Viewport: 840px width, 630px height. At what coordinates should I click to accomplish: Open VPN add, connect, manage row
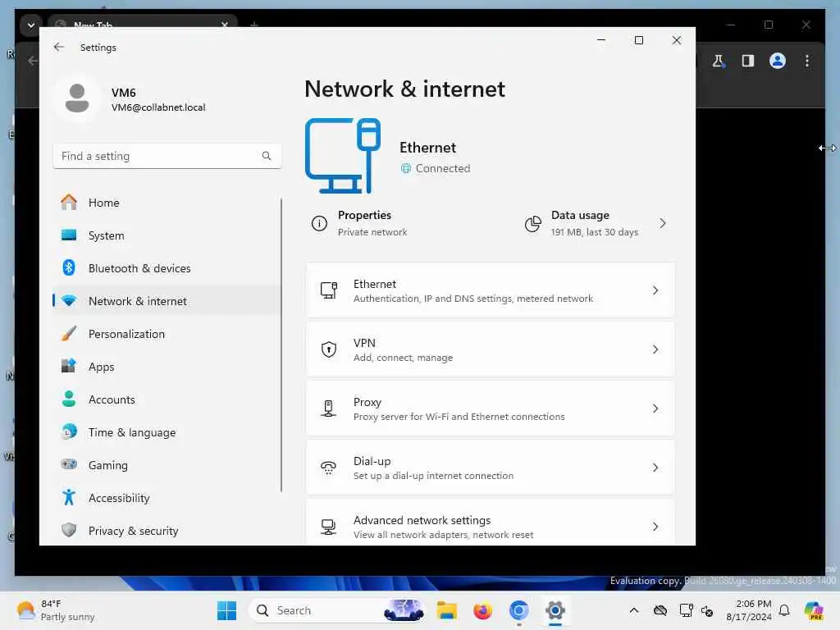(x=491, y=349)
